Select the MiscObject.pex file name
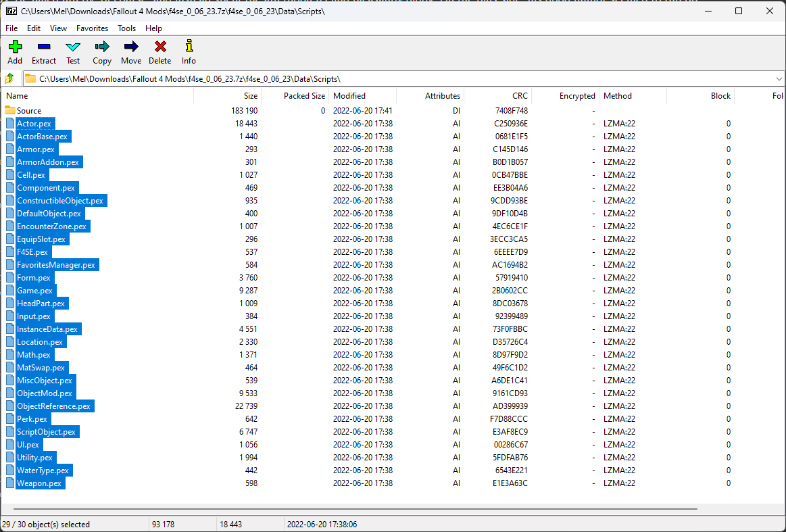The height and width of the screenshot is (532, 786). tap(45, 381)
